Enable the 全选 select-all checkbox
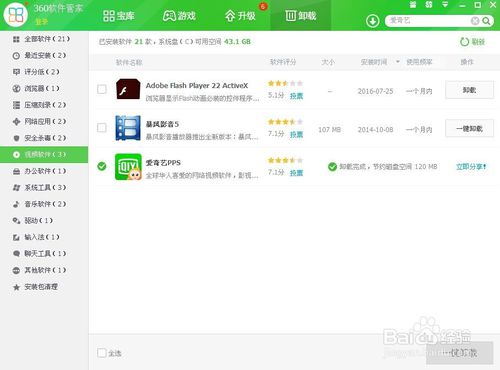Viewport: 500px width, 370px height. point(102,353)
